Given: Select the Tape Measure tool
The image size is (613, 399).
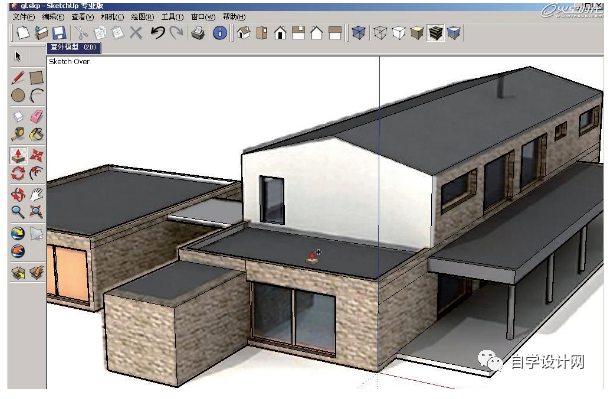Looking at the screenshot, I should tap(18, 134).
